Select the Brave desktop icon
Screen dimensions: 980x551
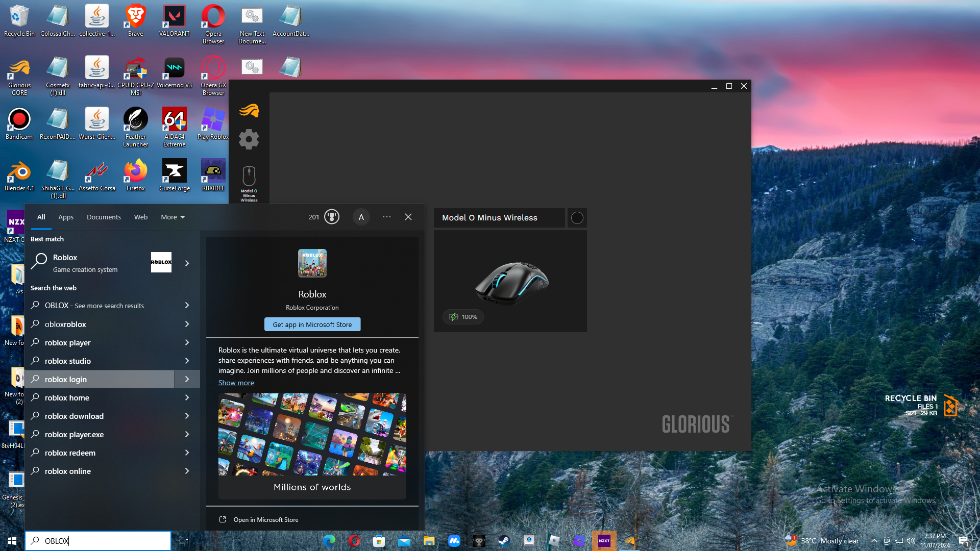pos(135,21)
